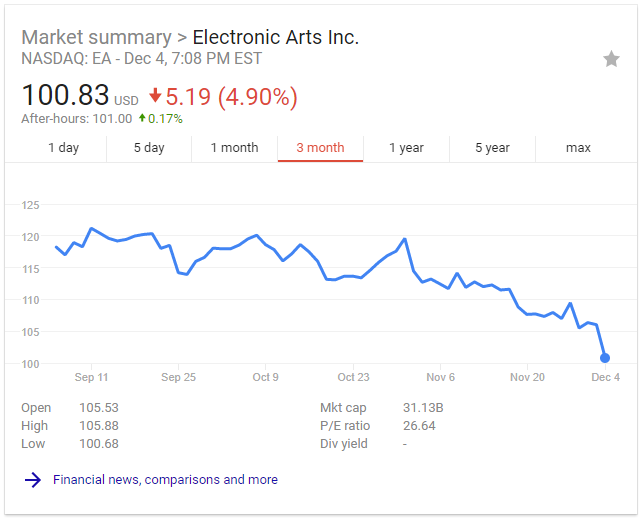Click the blue endpoint dot at Dec 4
The image size is (642, 519).
(605, 358)
